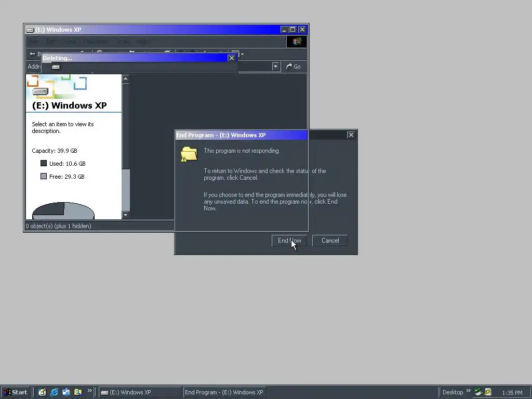Click the Show Desktop quick launch icon

click(x=42, y=392)
